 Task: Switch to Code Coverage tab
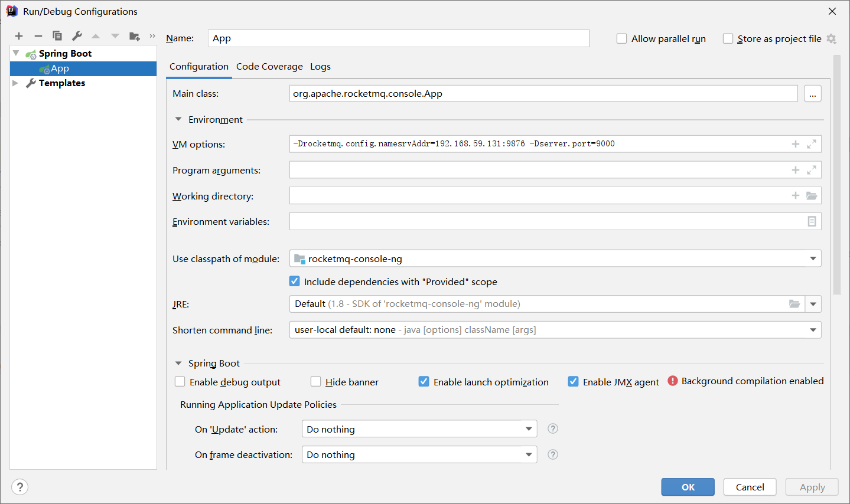click(x=269, y=67)
